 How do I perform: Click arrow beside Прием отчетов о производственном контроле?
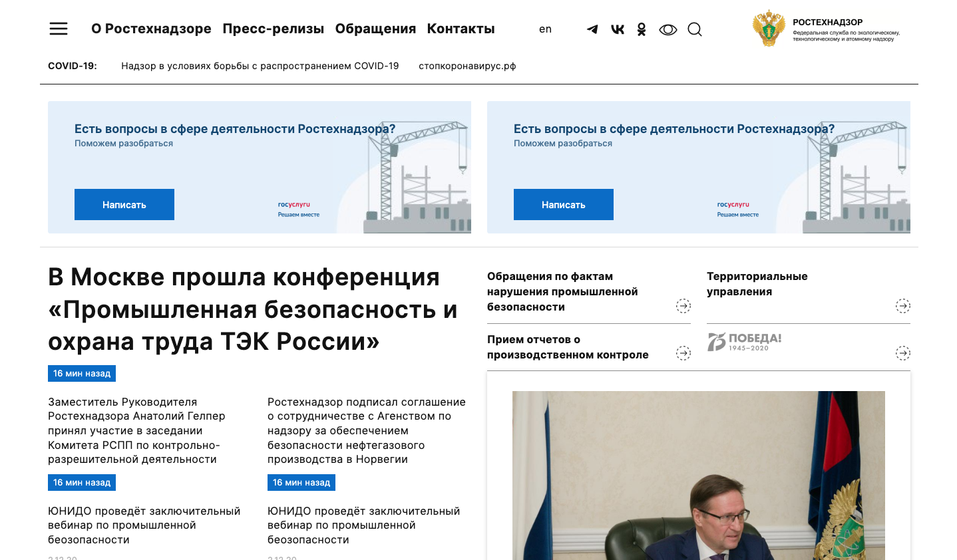(683, 353)
